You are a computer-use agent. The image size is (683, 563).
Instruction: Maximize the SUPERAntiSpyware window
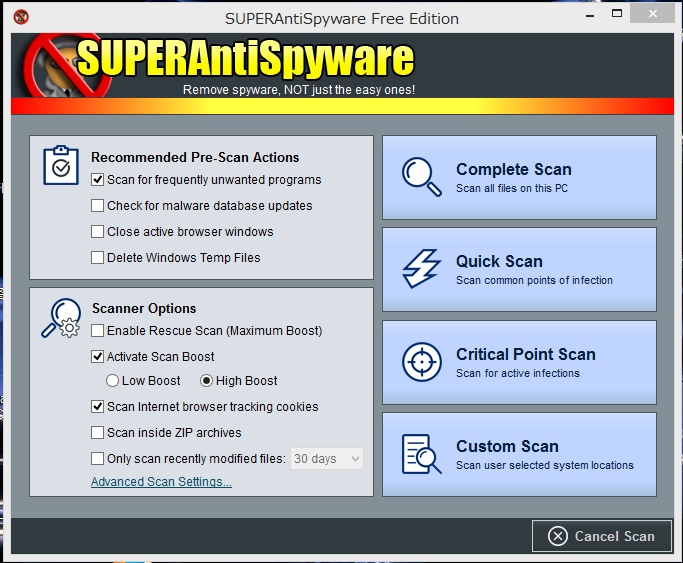point(617,14)
